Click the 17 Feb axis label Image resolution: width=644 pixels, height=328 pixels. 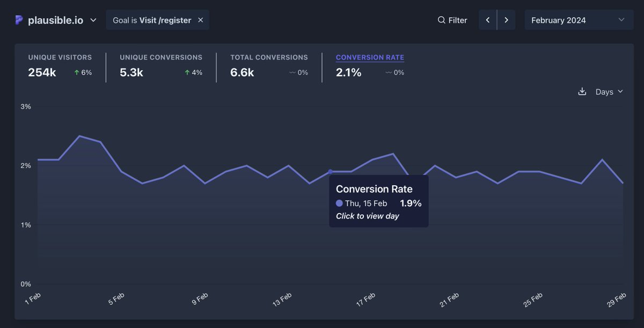[365, 300]
